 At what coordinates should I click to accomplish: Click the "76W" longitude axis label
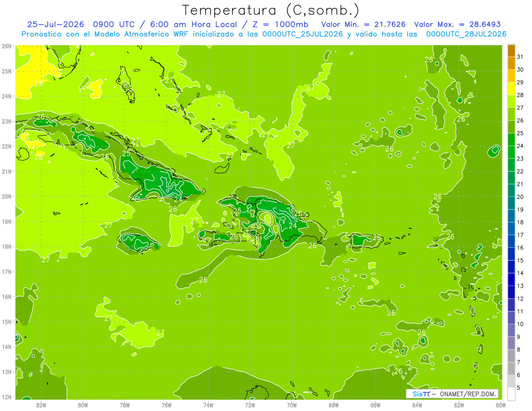166,405
